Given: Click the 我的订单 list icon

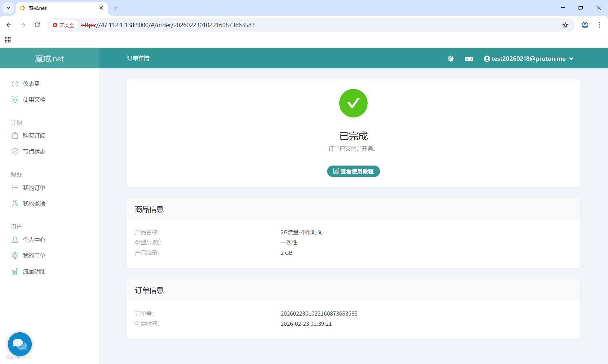Looking at the screenshot, I should [x=15, y=188].
